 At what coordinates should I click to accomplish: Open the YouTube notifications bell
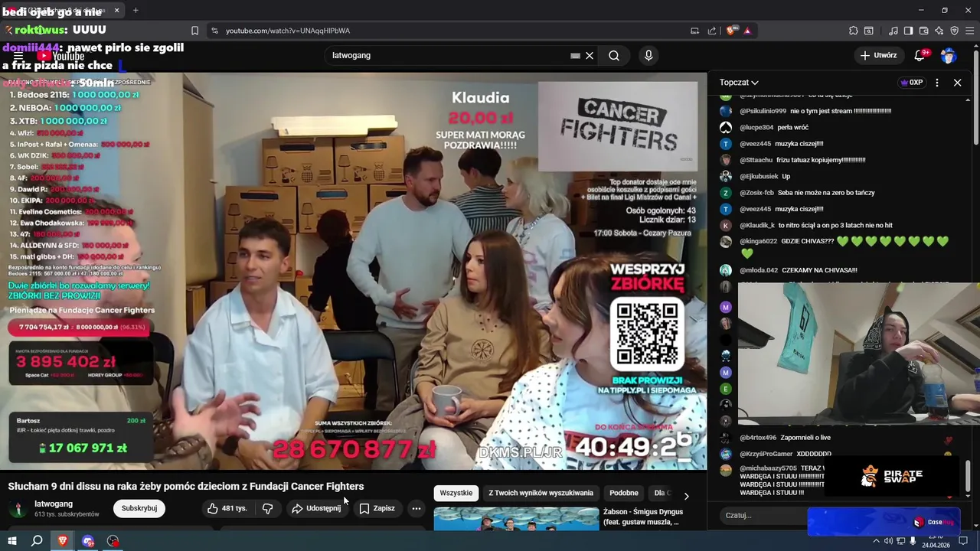tap(920, 55)
